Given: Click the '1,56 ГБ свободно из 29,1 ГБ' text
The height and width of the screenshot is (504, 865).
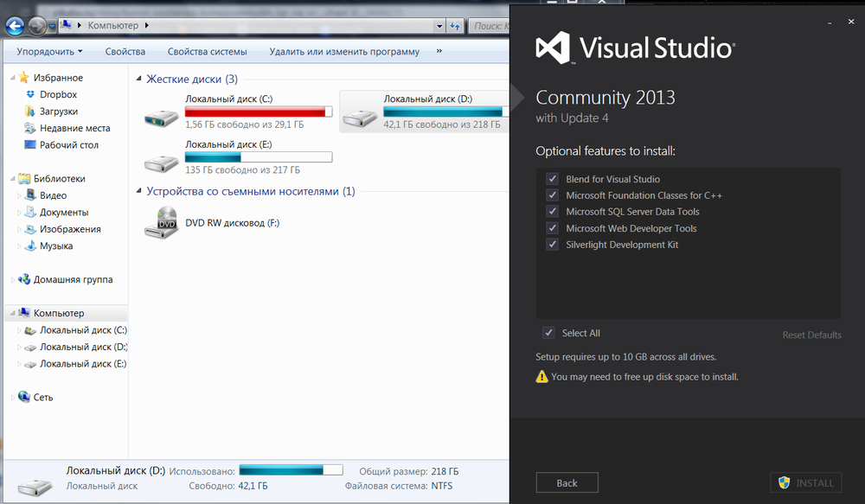Looking at the screenshot, I should (245, 124).
